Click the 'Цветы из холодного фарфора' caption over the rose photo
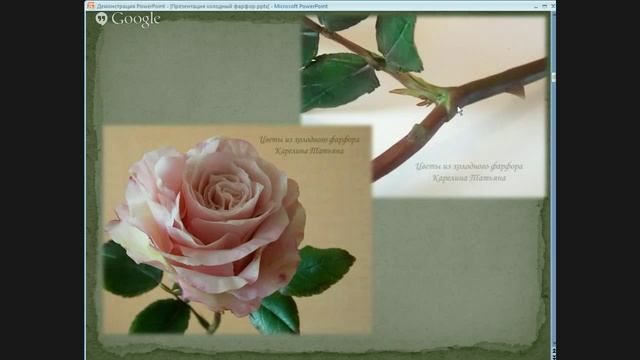640x360 pixels. coord(309,140)
